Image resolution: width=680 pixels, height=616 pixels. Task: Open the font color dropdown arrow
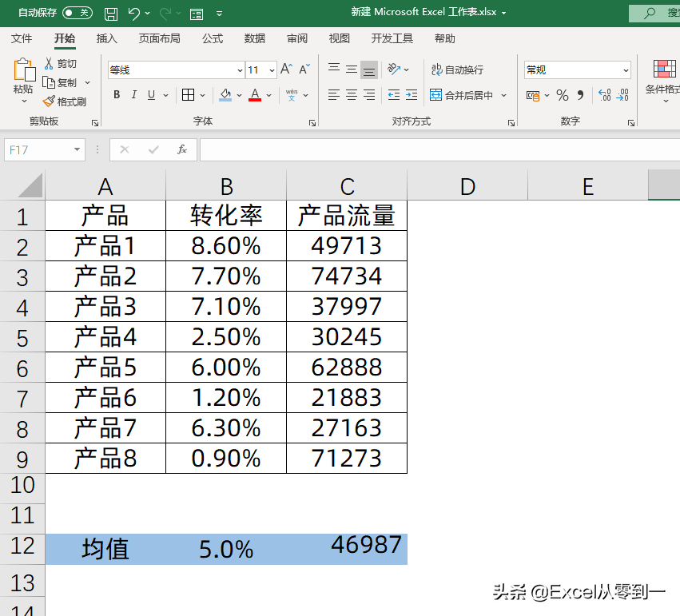(268, 95)
